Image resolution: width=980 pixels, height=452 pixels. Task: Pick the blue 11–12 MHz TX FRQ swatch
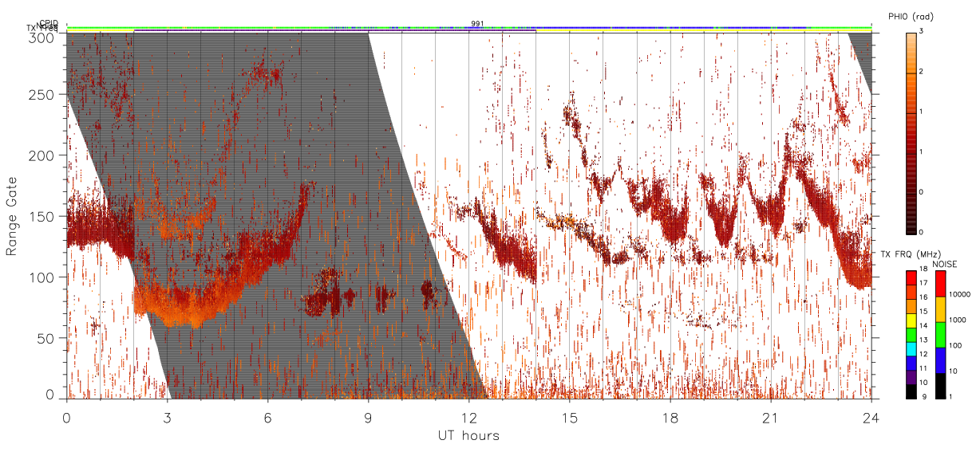(x=911, y=363)
